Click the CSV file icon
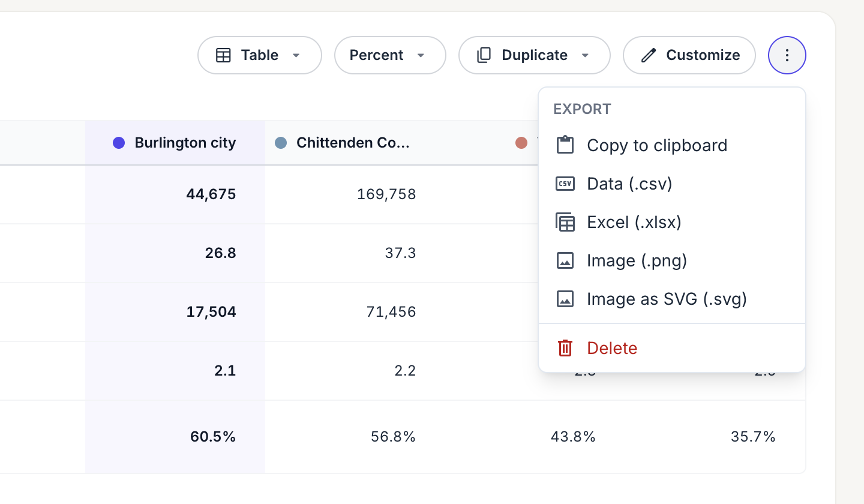 565,184
